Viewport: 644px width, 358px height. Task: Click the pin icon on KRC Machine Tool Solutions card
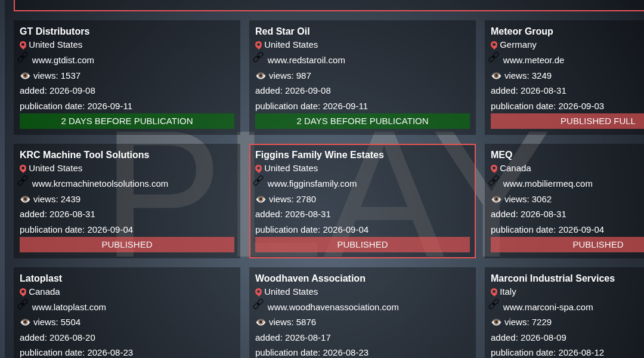tap(23, 168)
